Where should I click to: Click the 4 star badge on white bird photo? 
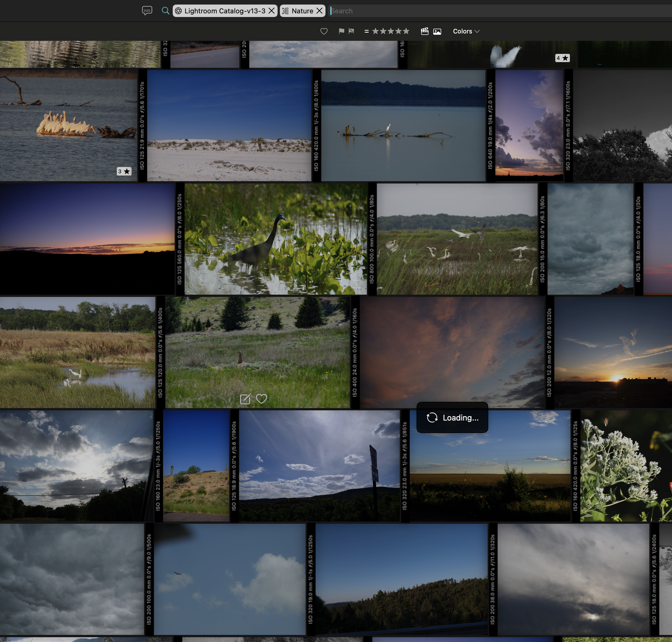coord(562,58)
